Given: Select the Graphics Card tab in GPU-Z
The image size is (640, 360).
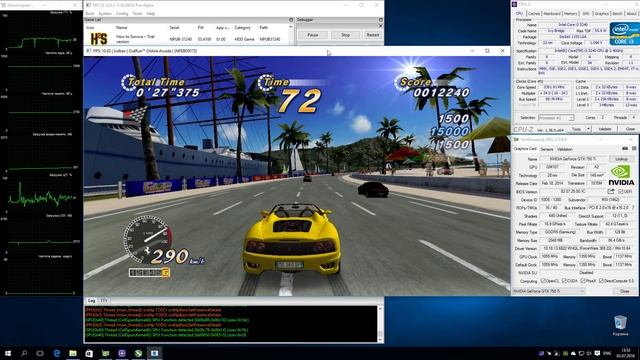Looking at the screenshot, I should [525, 149].
